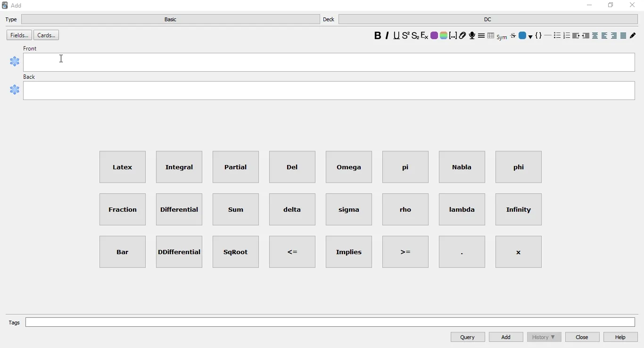Toggle italic formatting
This screenshot has width=644, height=348.
pyautogui.click(x=387, y=36)
